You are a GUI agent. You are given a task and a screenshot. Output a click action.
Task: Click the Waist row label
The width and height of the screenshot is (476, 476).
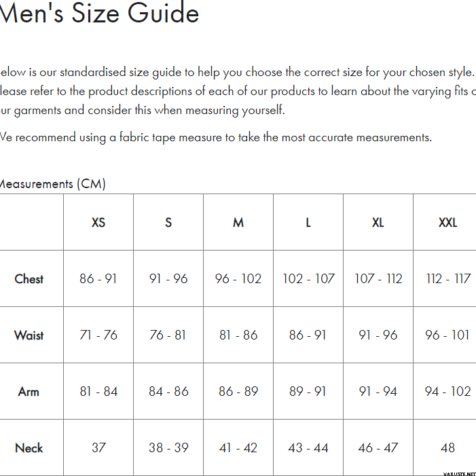coord(29,335)
